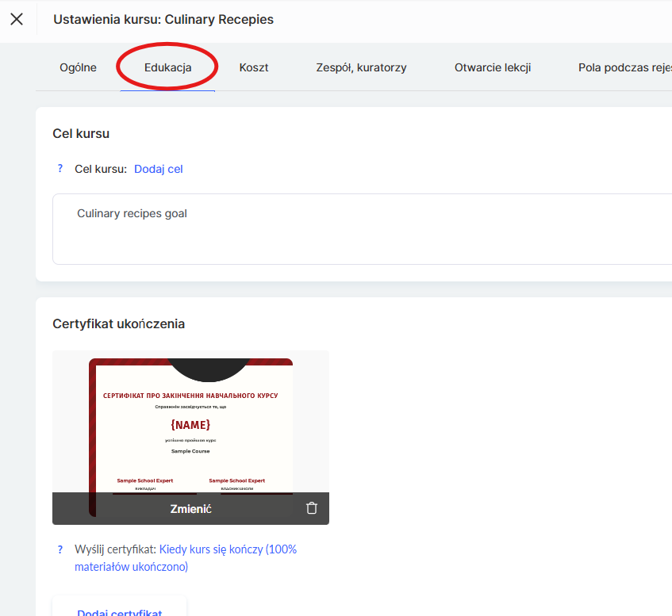Open the Koszt tab
The height and width of the screenshot is (616, 672).
tap(254, 67)
